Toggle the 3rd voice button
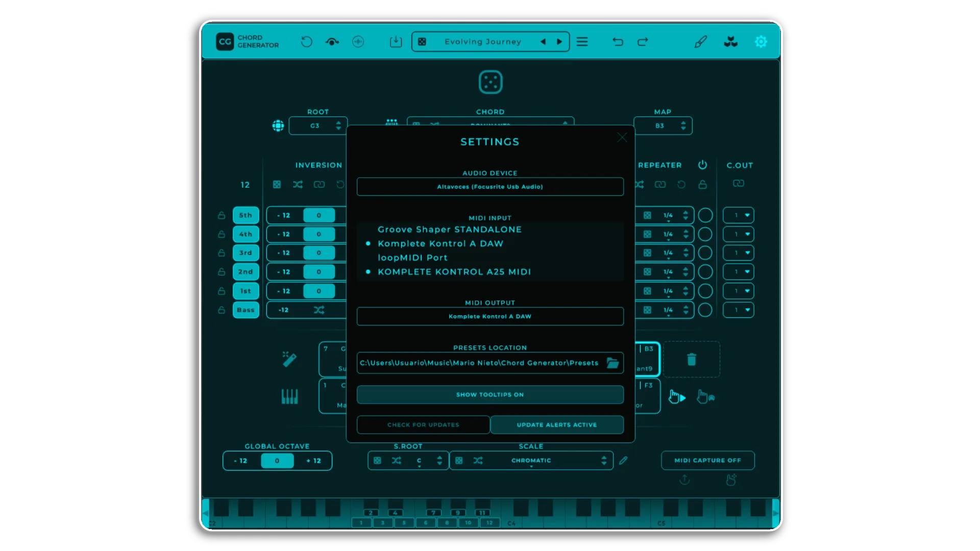 (246, 253)
